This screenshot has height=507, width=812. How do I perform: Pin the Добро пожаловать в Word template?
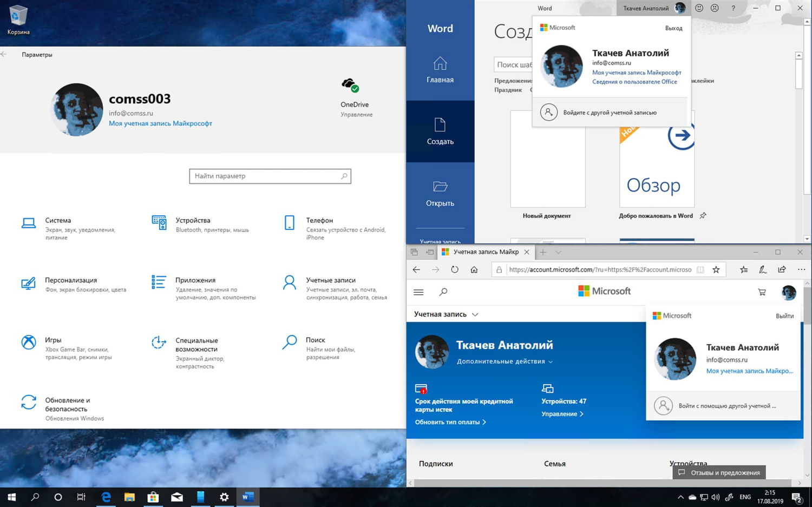coord(703,215)
